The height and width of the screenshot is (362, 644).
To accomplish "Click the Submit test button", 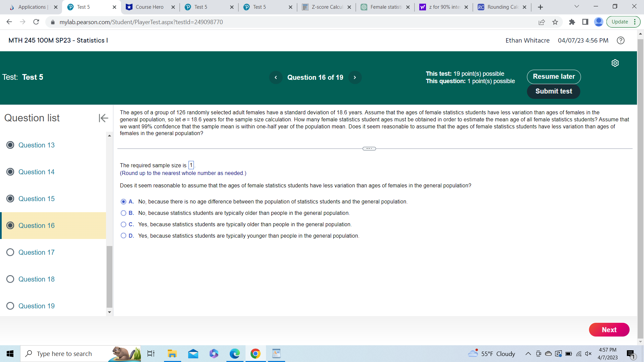I will [553, 91].
